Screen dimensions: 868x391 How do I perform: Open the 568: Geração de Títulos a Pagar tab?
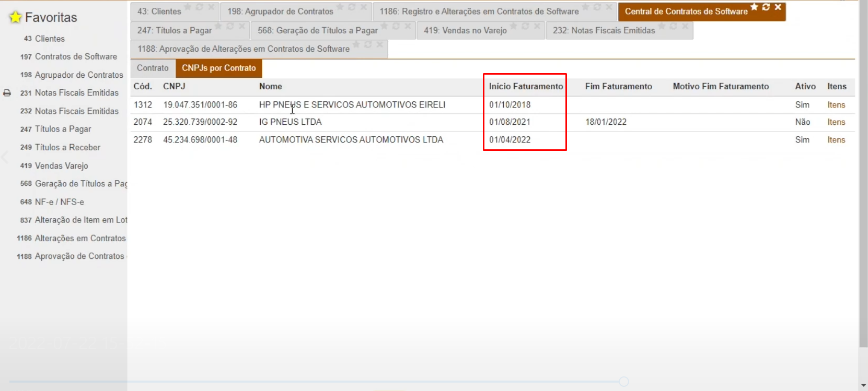pyautogui.click(x=318, y=30)
